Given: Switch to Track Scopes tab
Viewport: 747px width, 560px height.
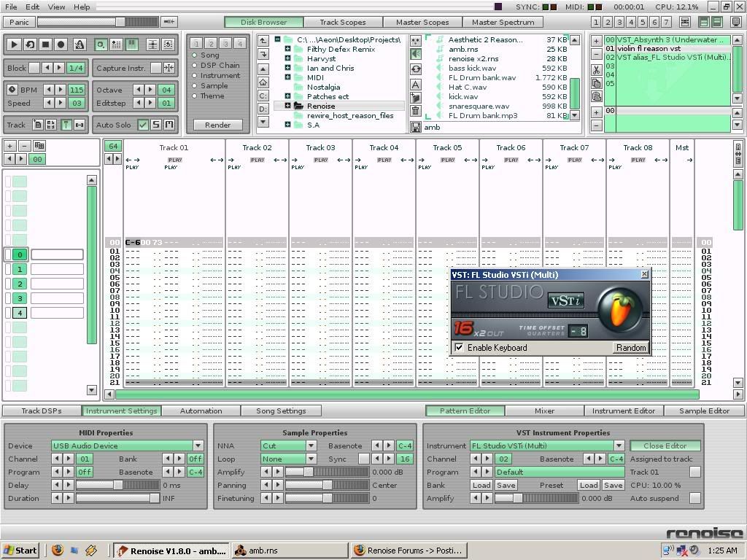Looking at the screenshot, I should pos(343,22).
